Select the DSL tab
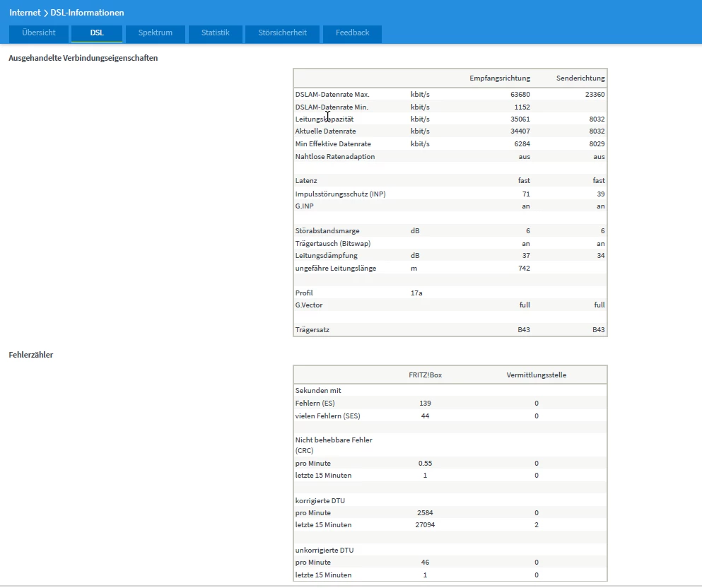 97,33
